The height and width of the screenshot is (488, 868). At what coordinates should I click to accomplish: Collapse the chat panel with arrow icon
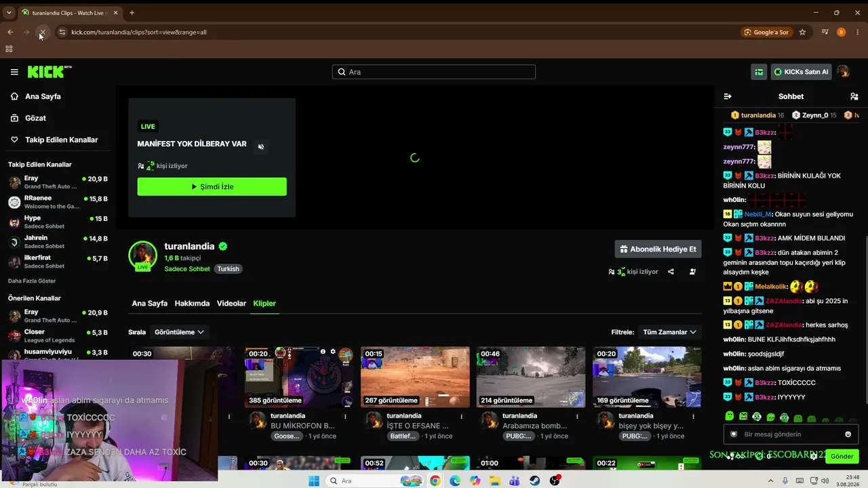tap(728, 96)
